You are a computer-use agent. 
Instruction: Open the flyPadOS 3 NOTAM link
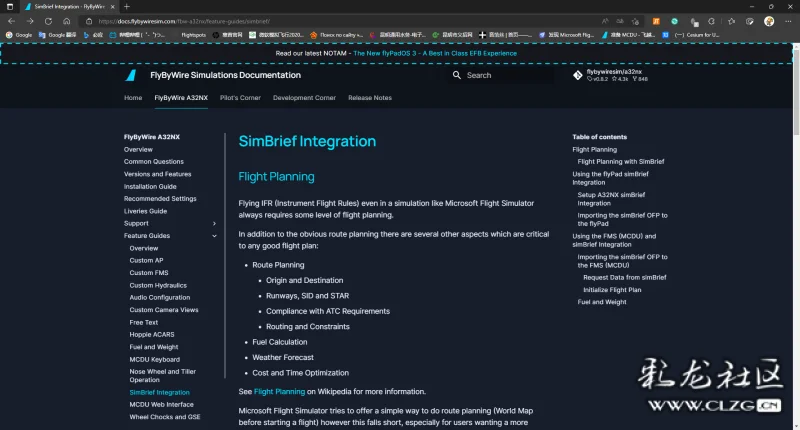click(435, 54)
